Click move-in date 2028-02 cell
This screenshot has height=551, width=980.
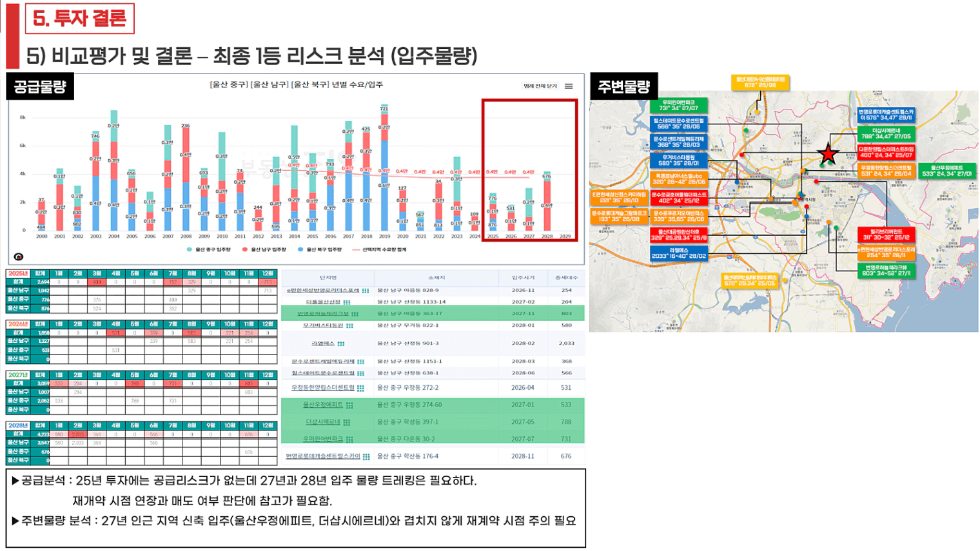[x=523, y=343]
